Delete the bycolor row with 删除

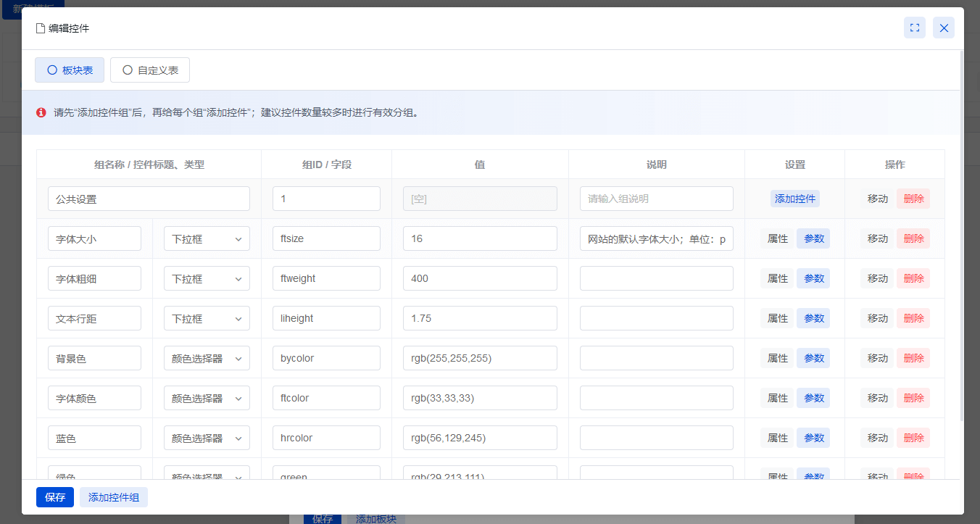pos(913,358)
